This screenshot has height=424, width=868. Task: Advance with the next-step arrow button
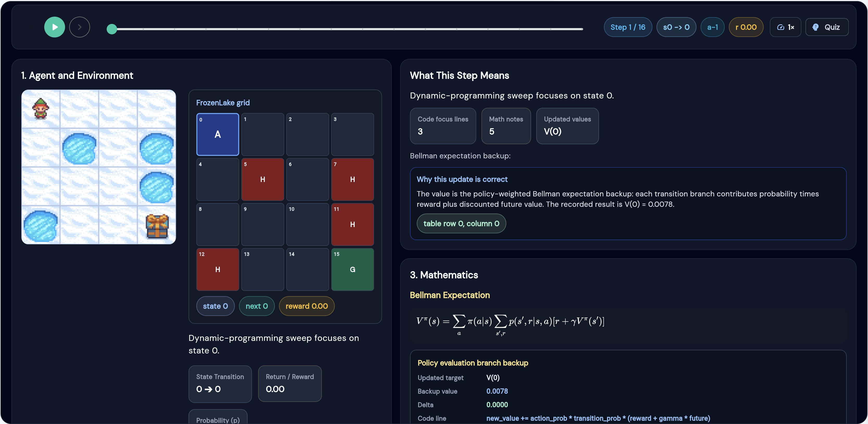tap(80, 27)
